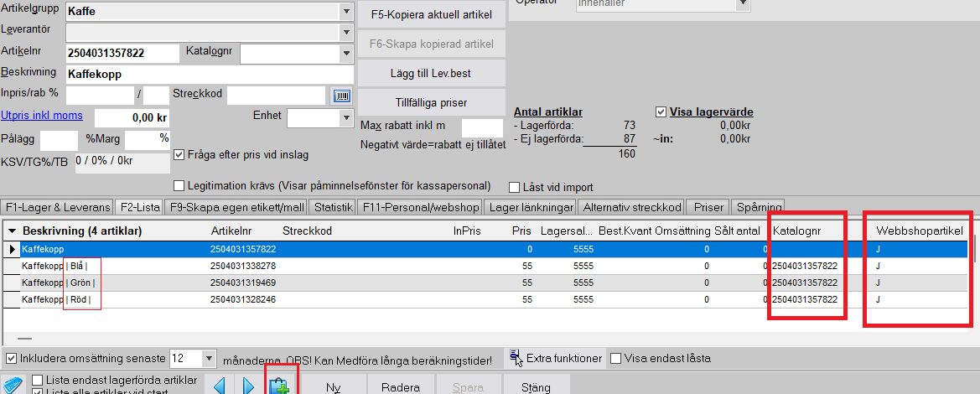Enable Legitimation krävs checkbox
The image size is (980, 394).
(179, 185)
